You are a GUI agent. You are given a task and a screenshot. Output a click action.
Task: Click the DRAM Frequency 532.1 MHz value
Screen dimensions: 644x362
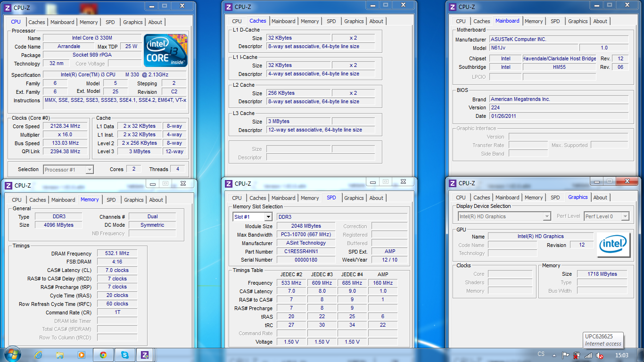(x=117, y=253)
